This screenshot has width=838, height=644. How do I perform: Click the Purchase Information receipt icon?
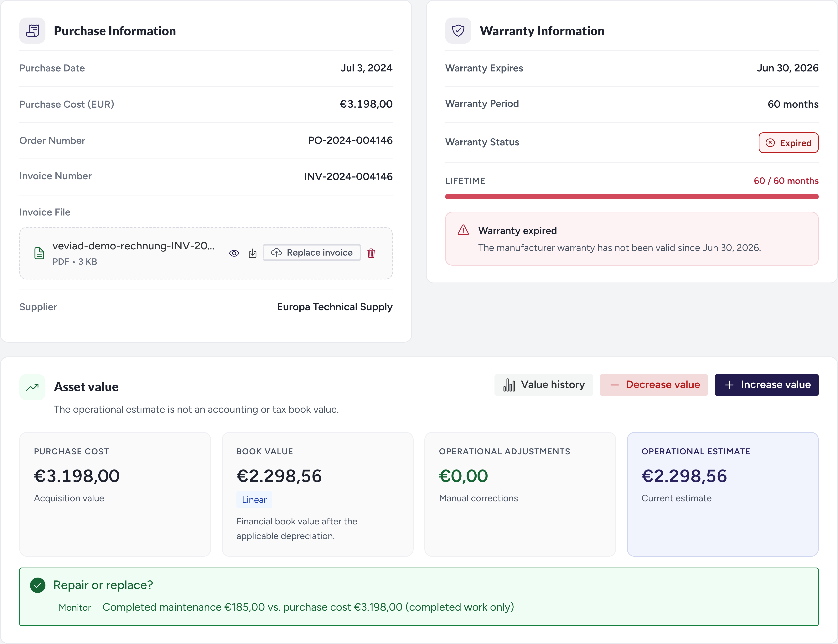coord(33,31)
